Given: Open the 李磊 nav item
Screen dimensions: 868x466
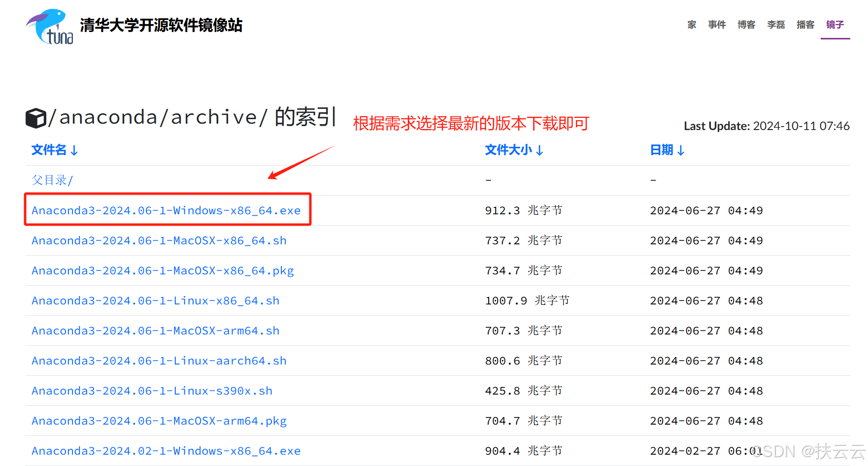Looking at the screenshot, I should point(776,25).
